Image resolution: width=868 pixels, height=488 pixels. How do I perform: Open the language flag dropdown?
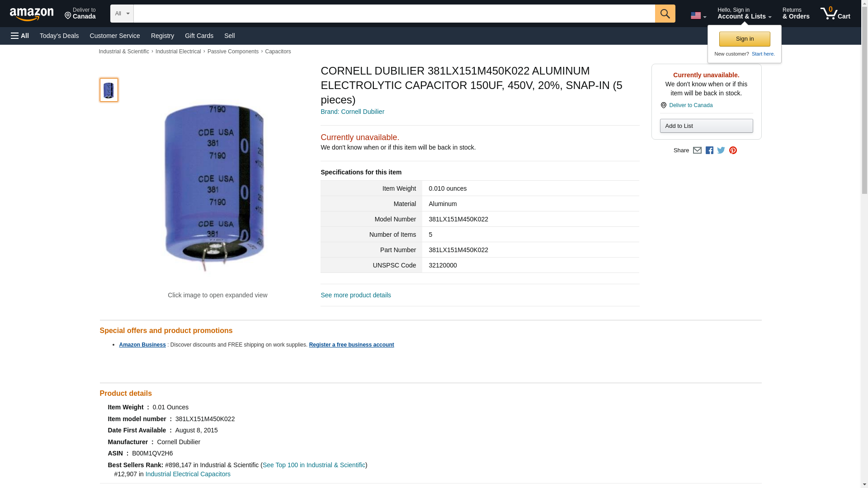tap(698, 16)
